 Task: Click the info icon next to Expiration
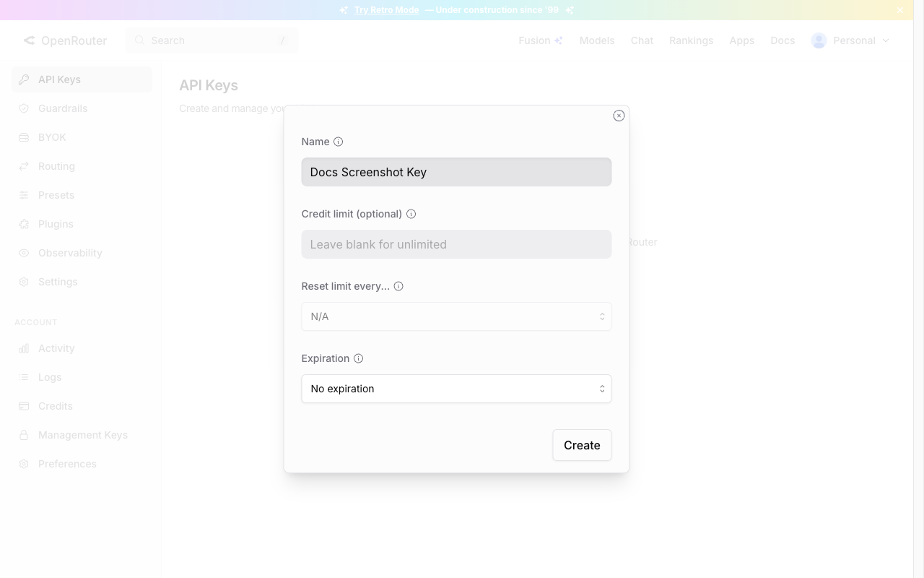pos(359,358)
